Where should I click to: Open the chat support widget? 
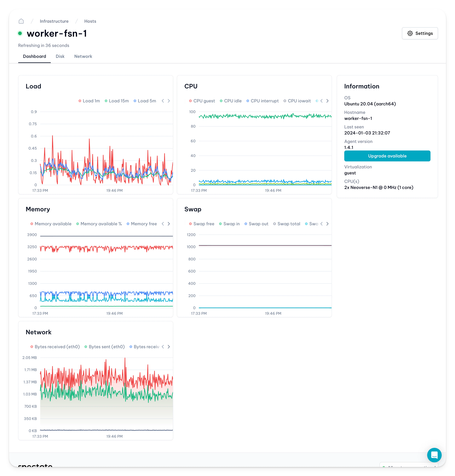(x=434, y=455)
